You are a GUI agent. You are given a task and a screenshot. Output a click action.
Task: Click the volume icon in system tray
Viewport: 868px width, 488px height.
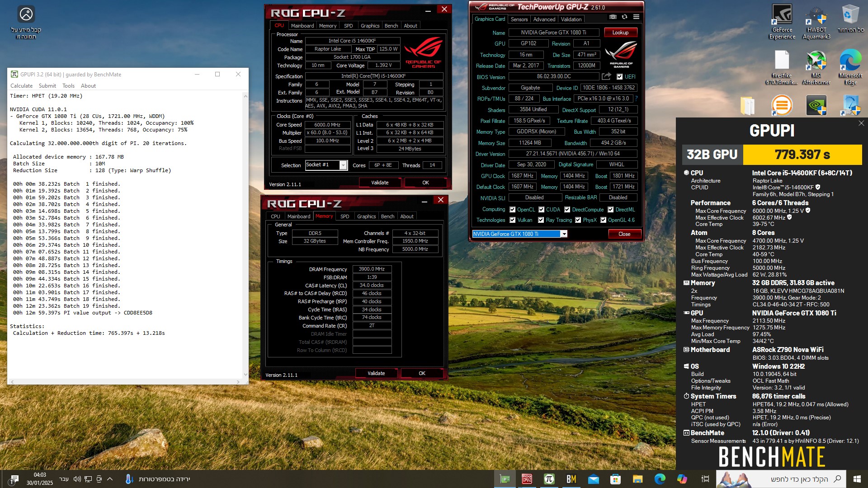click(x=77, y=479)
